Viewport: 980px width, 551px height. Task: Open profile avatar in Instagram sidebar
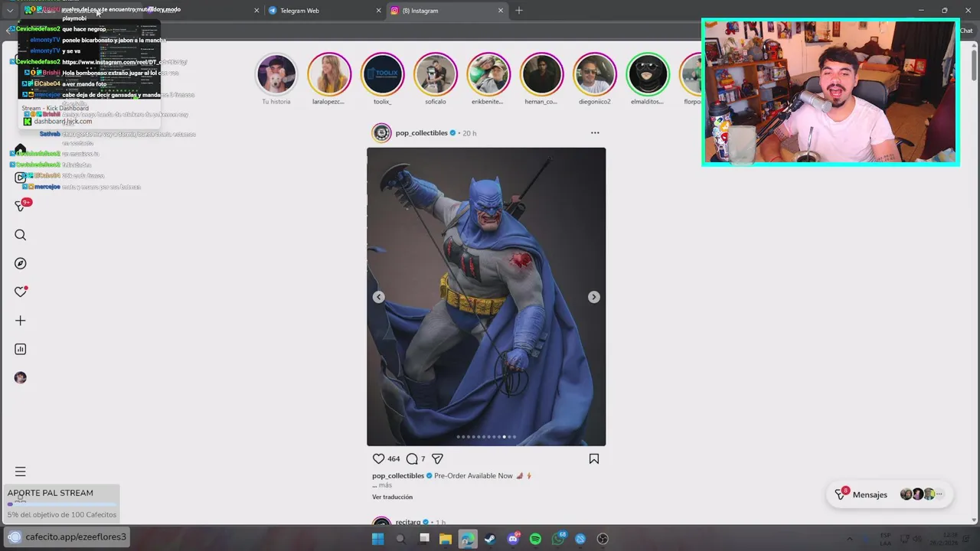tap(21, 377)
